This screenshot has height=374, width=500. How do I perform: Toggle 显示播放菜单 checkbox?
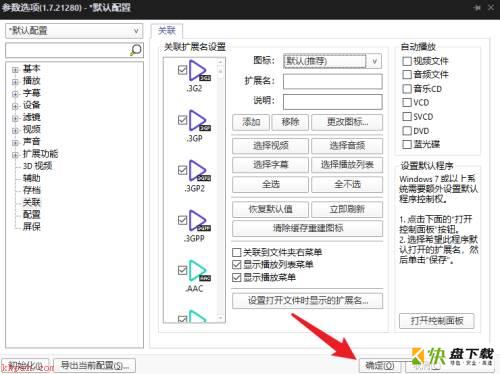click(236, 277)
